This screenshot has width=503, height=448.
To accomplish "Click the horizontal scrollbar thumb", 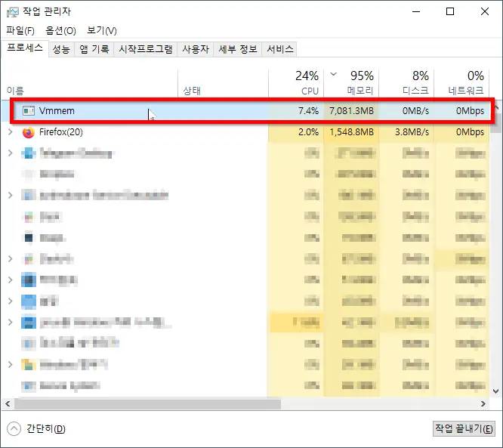I will 147,403.
